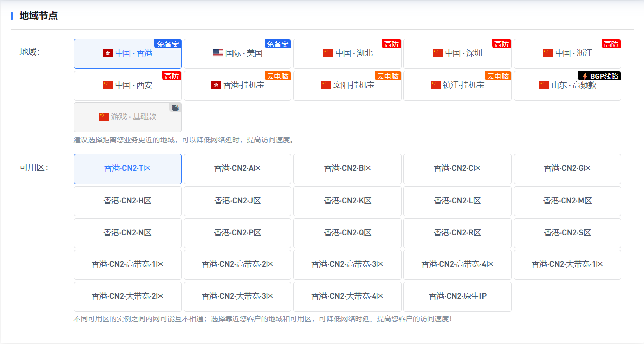Click the China flag icon on 镇江·挂机宝

coord(436,85)
